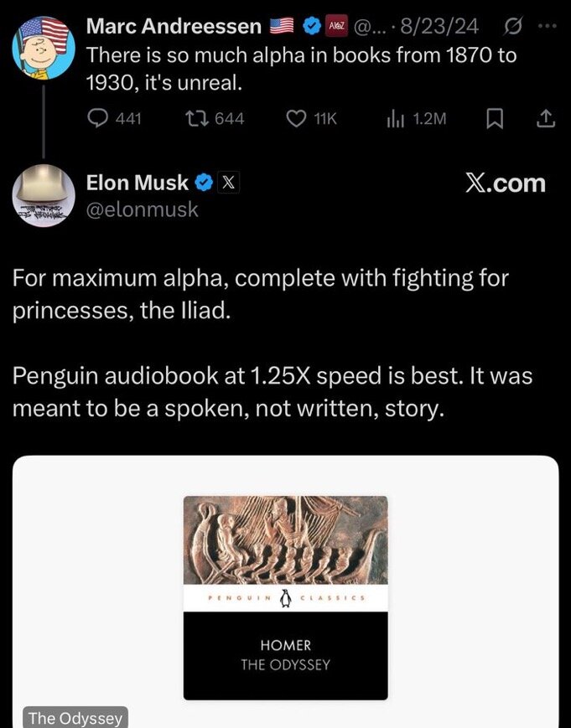571x728 pixels.
Task: Like the Marc Andreessen post
Action: [297, 119]
